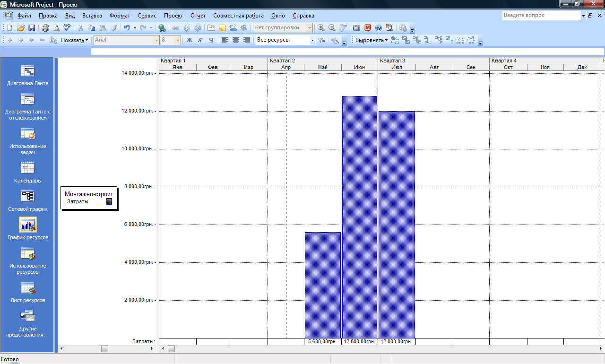The height and width of the screenshot is (364, 605).
Task: Run the spelling check (ABC) icon
Action: (67, 28)
